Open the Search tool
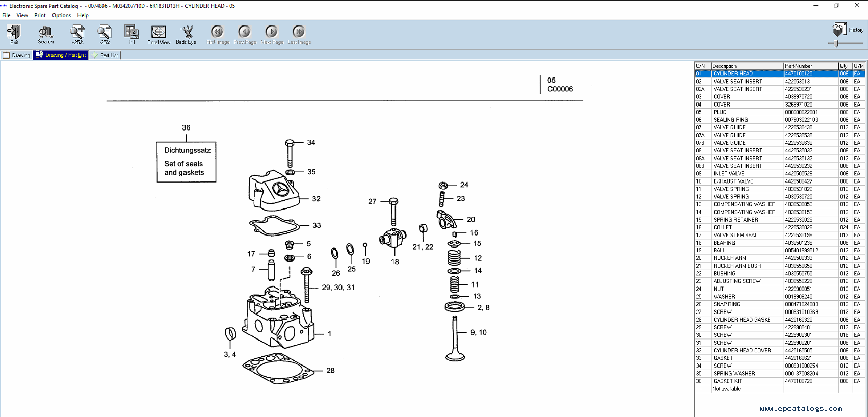The image size is (868, 417). pyautogui.click(x=45, y=34)
